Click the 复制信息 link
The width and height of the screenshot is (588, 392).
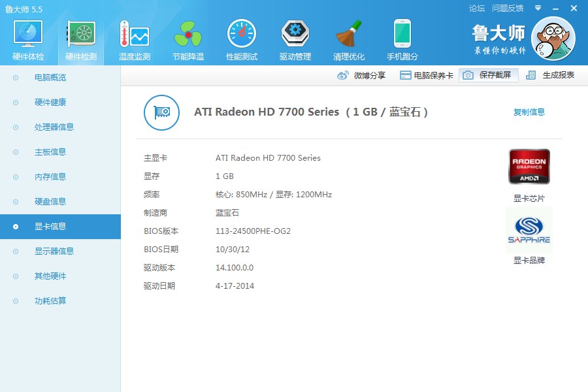pos(529,112)
